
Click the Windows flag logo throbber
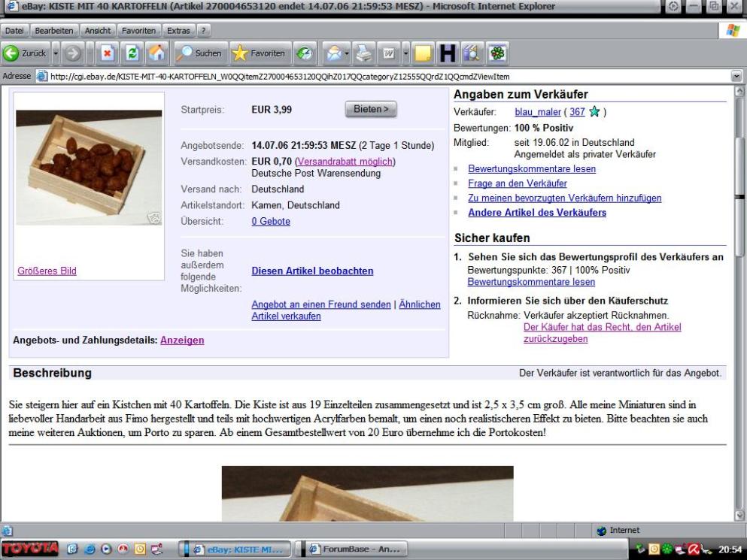coord(732,31)
